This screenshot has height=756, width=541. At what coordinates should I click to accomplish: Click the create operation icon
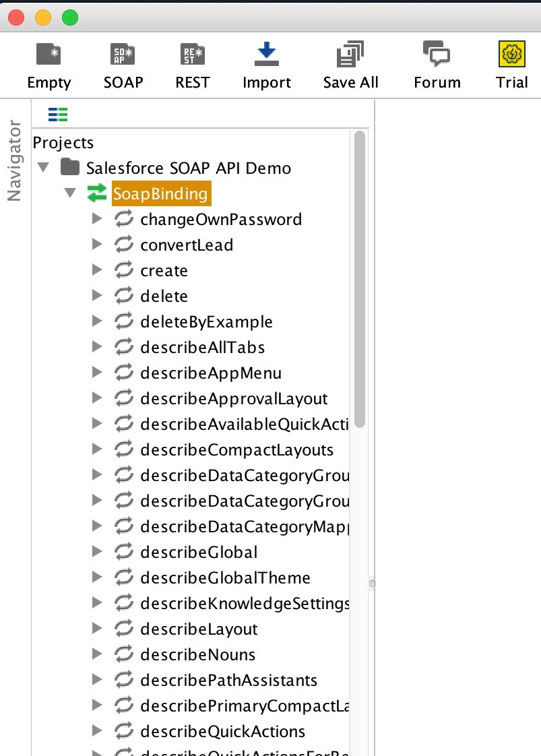(x=123, y=271)
